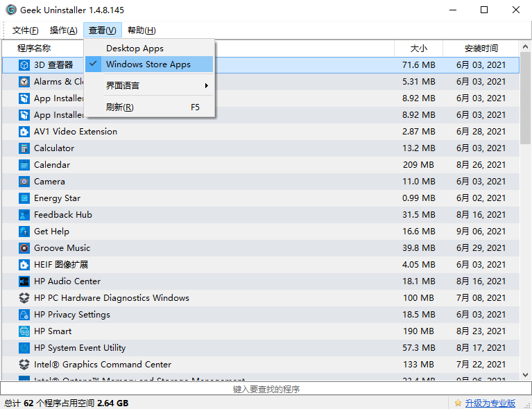Click the 0.99 MB size of Energy Star

pos(418,198)
